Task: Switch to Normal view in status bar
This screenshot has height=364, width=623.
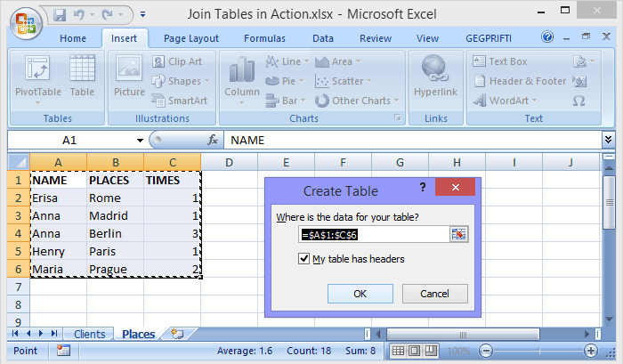Action: click(398, 351)
